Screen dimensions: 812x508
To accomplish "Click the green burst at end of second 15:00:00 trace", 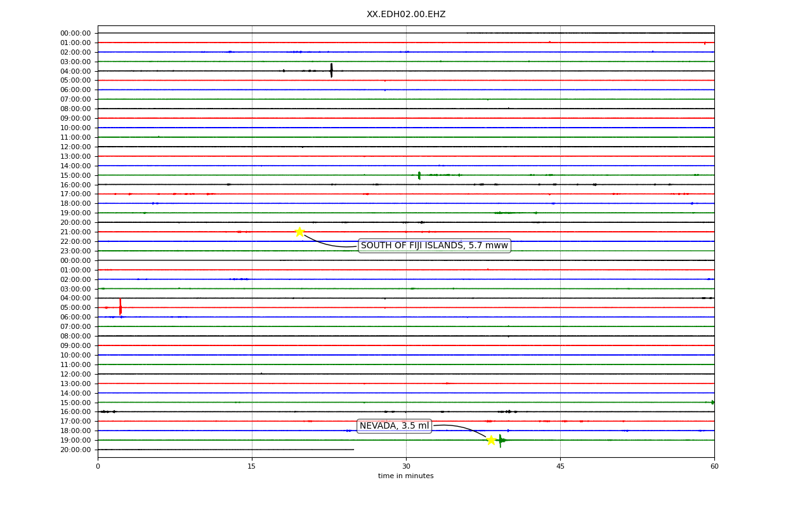I will 712,402.
